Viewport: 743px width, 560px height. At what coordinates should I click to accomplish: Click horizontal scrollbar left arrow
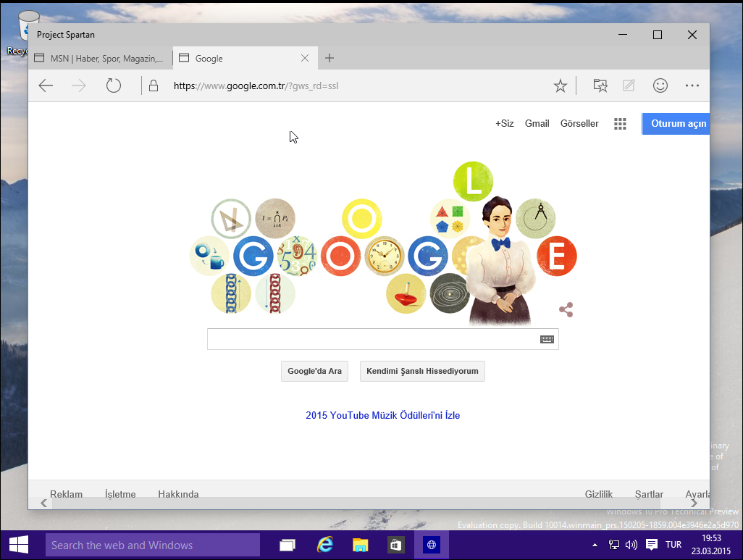pos(43,503)
